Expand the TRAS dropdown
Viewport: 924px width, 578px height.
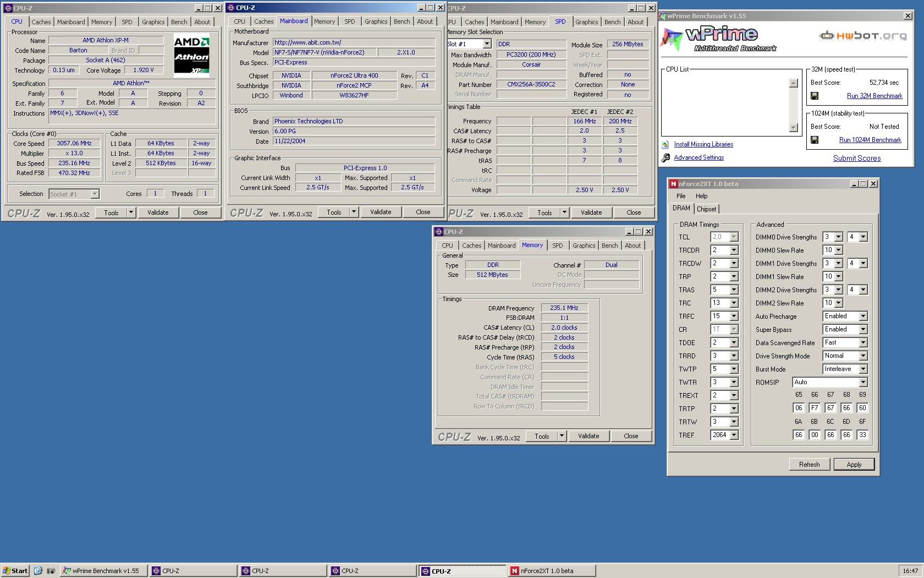click(734, 290)
